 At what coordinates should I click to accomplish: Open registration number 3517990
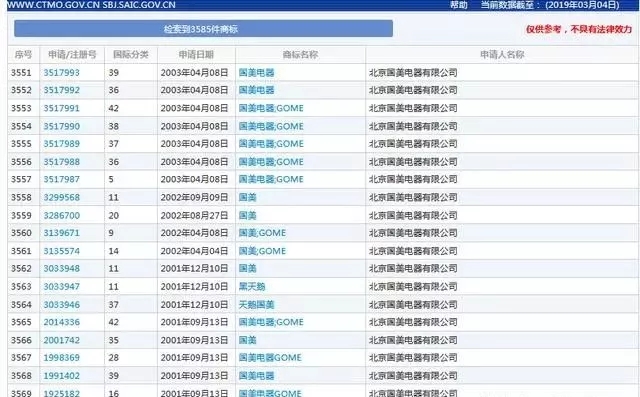[x=62, y=126]
